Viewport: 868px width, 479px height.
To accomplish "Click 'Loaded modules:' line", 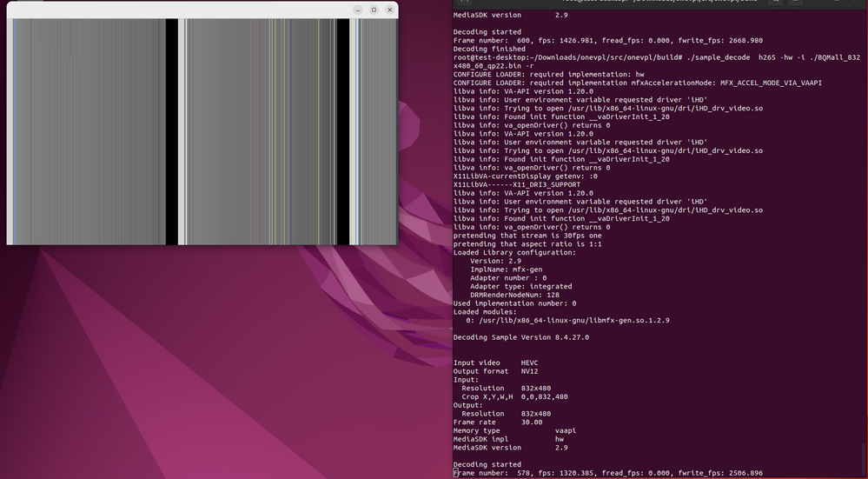I will click(x=485, y=312).
